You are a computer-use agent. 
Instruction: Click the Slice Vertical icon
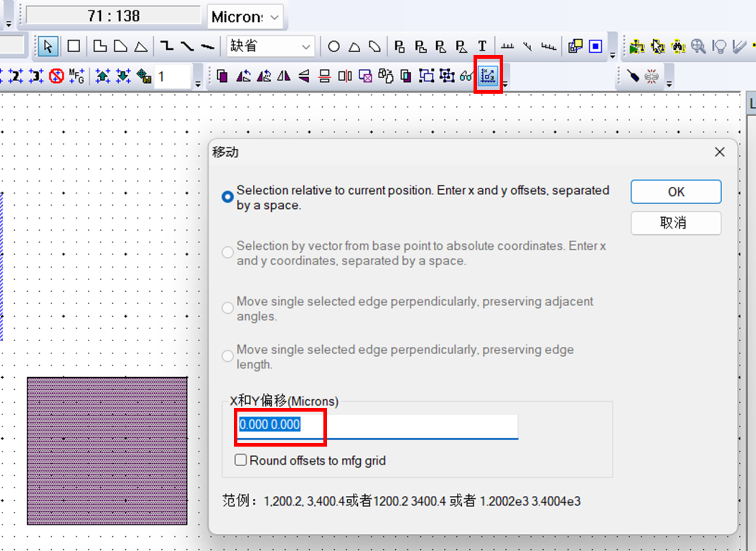pyautogui.click(x=345, y=76)
